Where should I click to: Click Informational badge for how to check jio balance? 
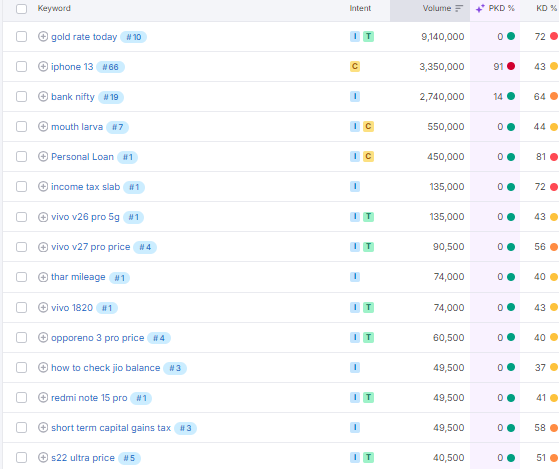coord(355,367)
